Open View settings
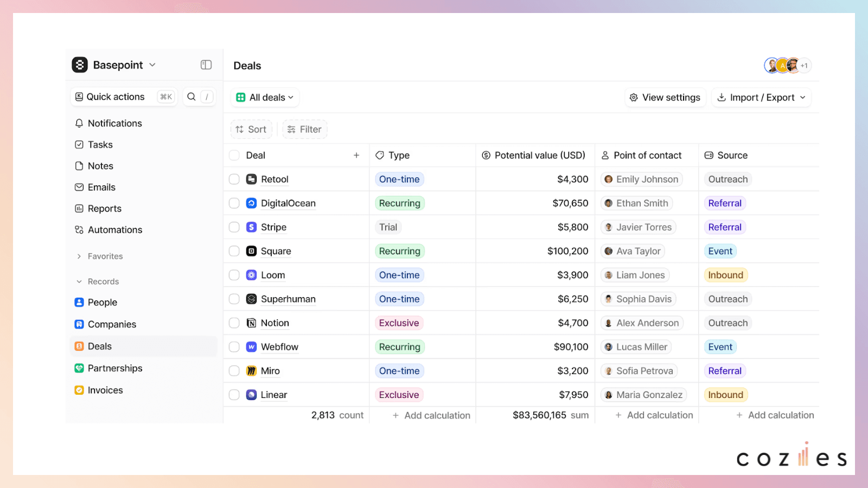This screenshot has height=488, width=868. 665,98
